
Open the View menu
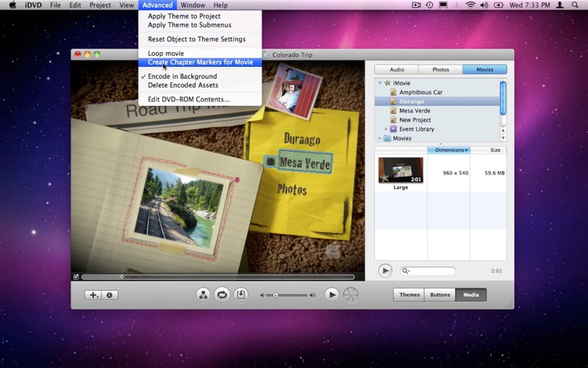coord(126,5)
